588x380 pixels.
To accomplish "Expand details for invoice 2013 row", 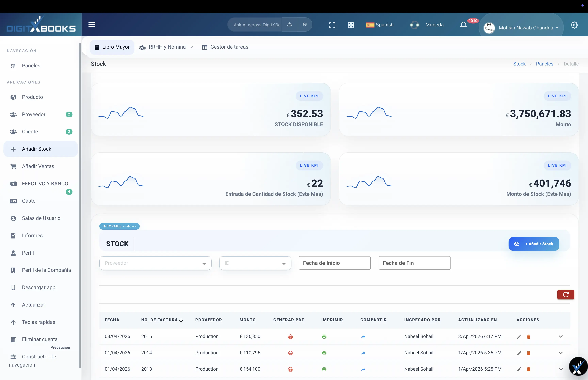I will [x=561, y=369].
